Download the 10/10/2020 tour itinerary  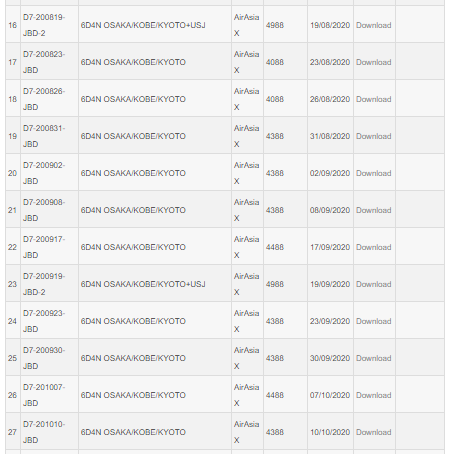coord(373,432)
